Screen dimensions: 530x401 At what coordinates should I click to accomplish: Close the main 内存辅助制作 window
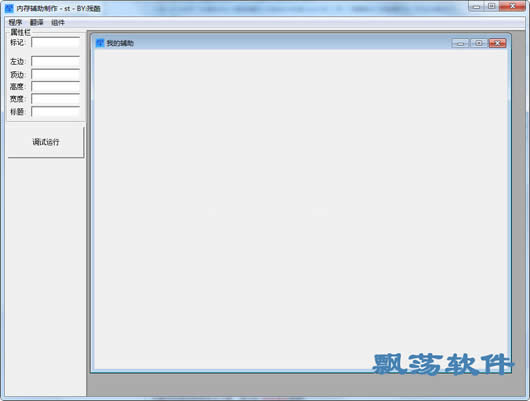[512, 6]
